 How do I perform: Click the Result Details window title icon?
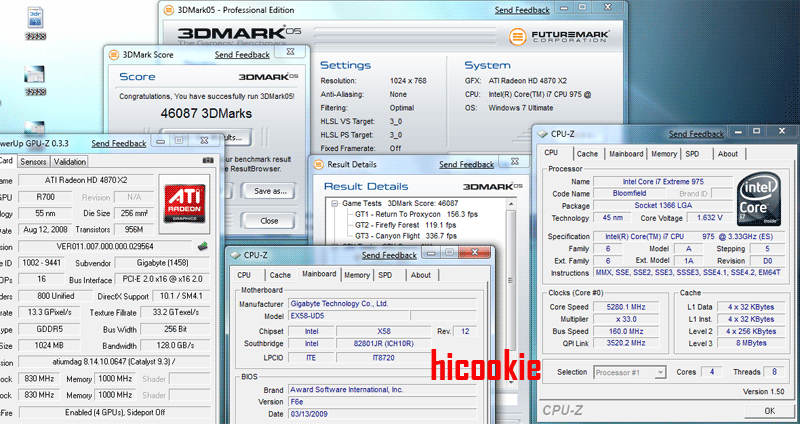click(318, 164)
